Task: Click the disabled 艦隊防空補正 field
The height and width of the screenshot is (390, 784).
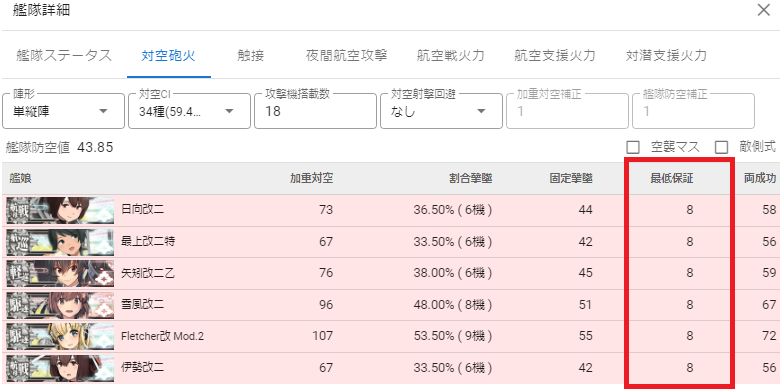Action: pos(694,111)
